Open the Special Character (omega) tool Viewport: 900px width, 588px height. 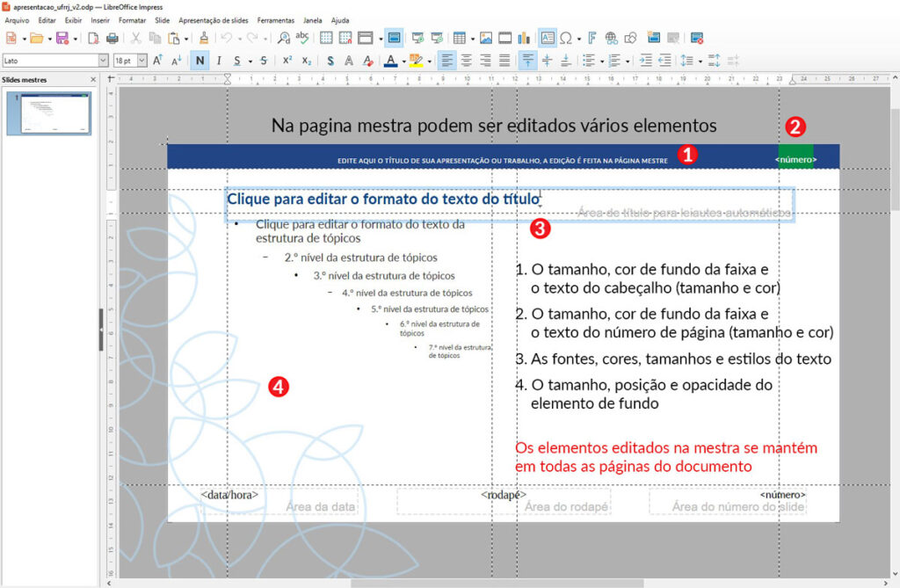[x=566, y=38]
